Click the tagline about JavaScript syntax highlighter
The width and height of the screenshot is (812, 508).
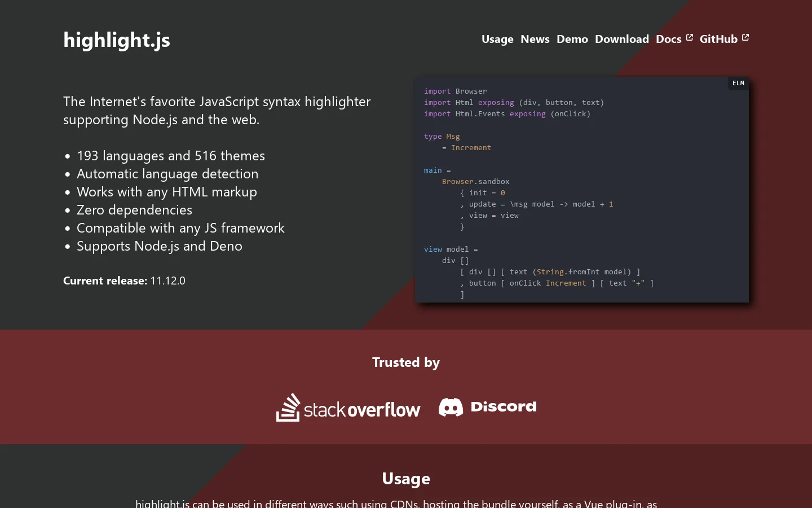click(217, 111)
